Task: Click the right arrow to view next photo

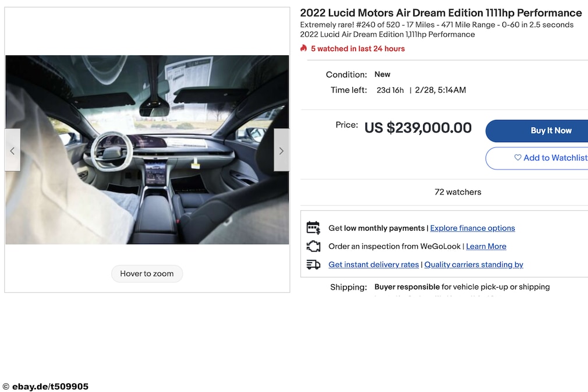Action: (281, 150)
